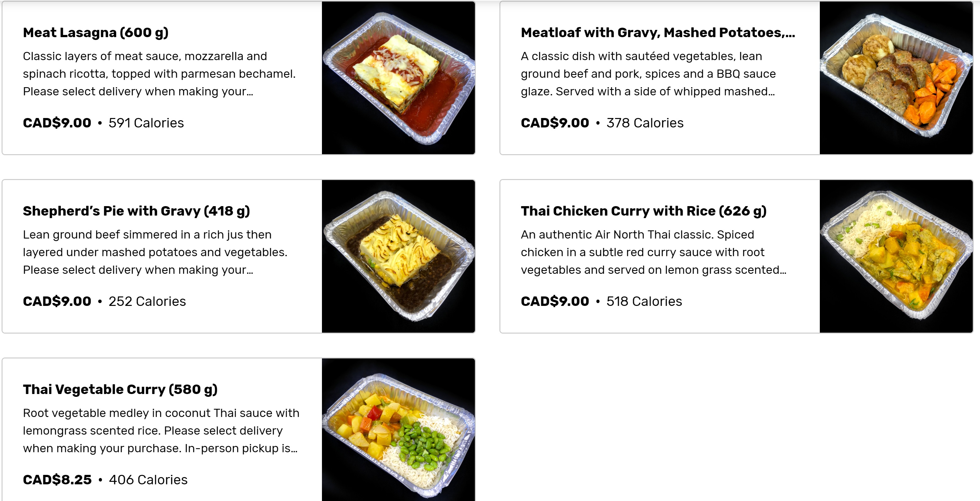Open the Meatloaf with Gravy listing
This screenshot has height=501, width=980.
pyautogui.click(x=658, y=33)
